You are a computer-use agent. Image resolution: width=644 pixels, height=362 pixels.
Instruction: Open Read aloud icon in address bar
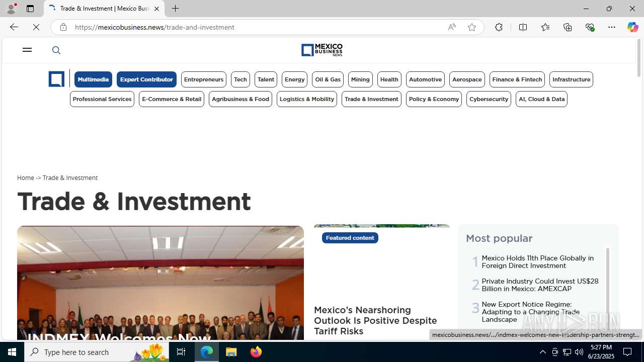pyautogui.click(x=452, y=27)
